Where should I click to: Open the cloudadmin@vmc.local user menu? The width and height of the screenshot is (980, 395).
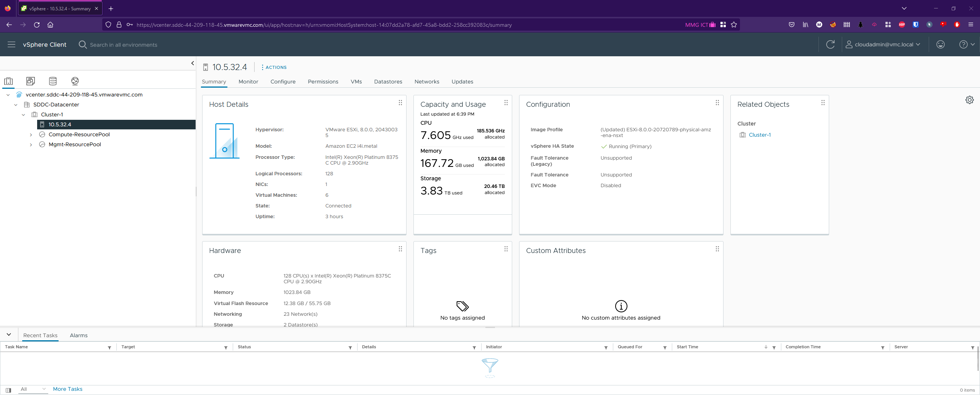pos(883,44)
